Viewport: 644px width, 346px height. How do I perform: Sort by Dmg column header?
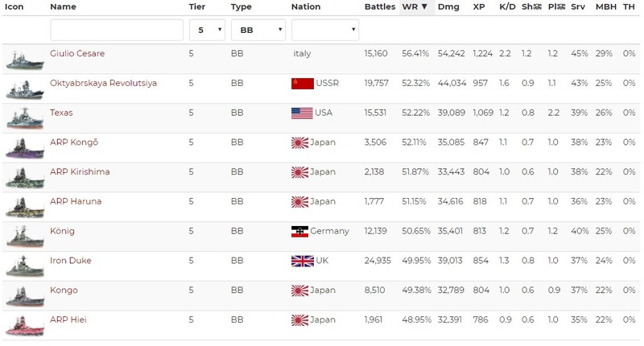coord(448,6)
